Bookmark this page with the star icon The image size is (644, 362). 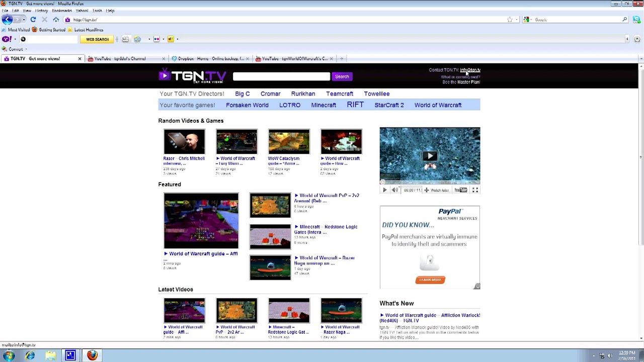point(510,20)
